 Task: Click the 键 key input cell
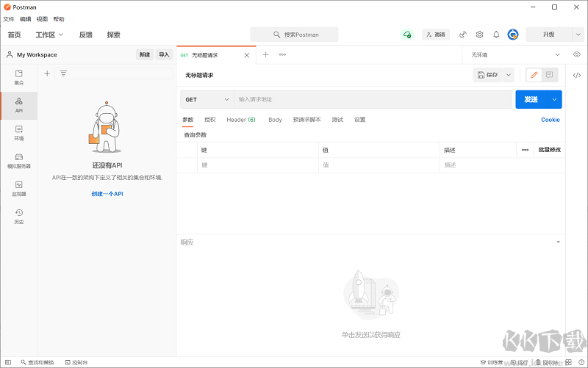pyautogui.click(x=258, y=165)
